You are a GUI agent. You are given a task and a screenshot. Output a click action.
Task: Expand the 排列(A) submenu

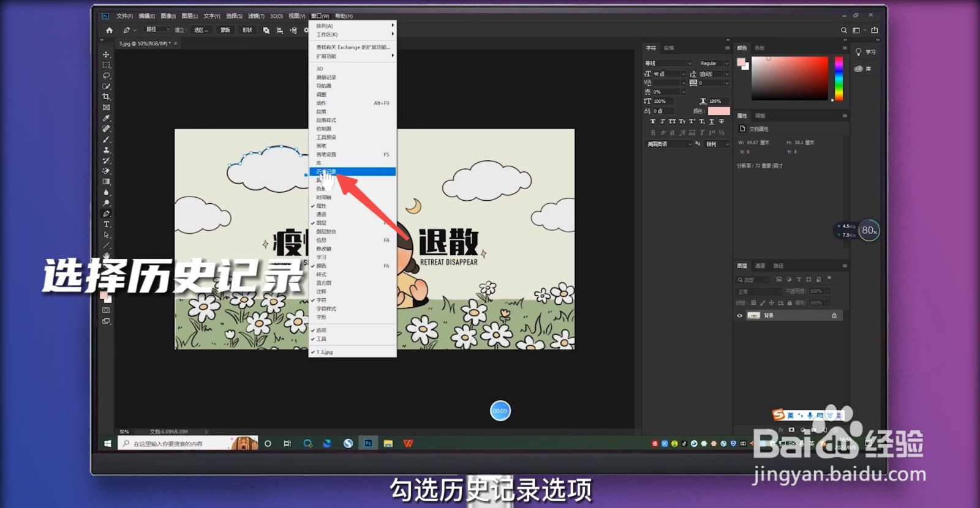352,26
